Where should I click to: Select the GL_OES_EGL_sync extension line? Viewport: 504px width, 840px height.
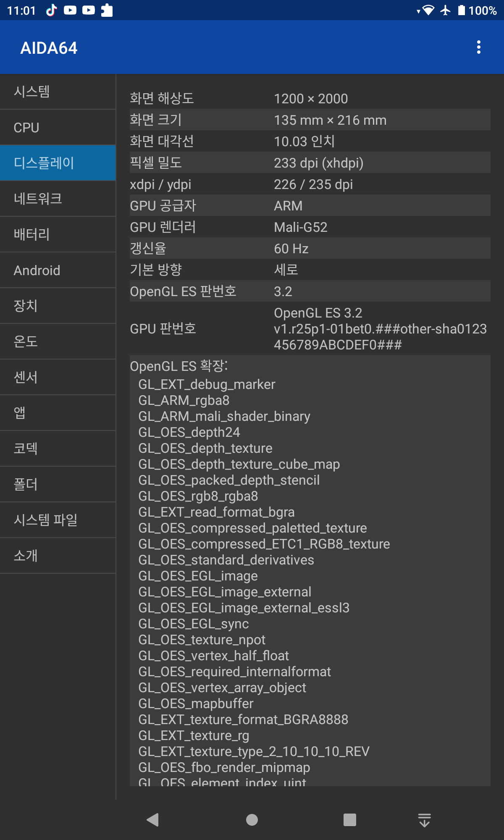(194, 624)
